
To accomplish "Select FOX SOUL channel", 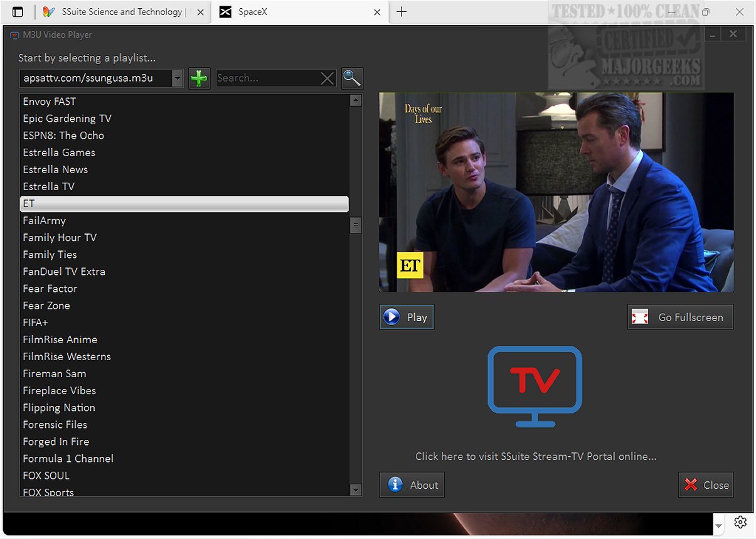I will [184, 476].
